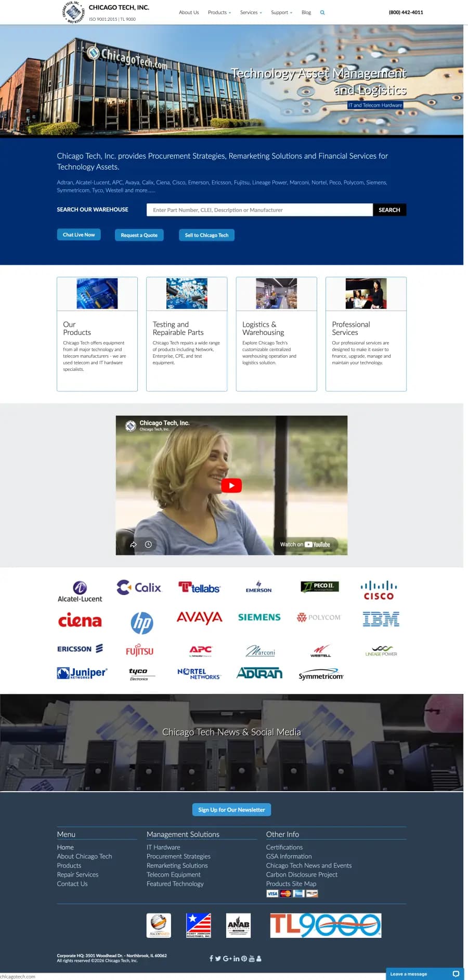Open the Logistics & Warehousing card heading
Image resolution: width=468 pixels, height=980 pixels.
[x=263, y=328]
